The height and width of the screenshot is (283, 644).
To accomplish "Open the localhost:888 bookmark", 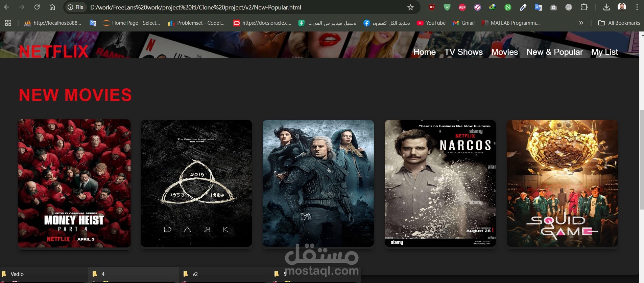I will point(53,23).
